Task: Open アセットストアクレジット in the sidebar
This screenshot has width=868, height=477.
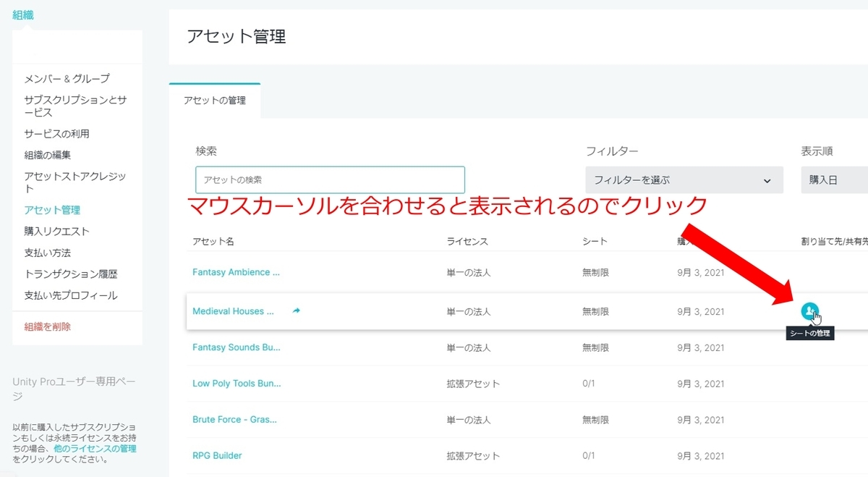Action: point(75,182)
